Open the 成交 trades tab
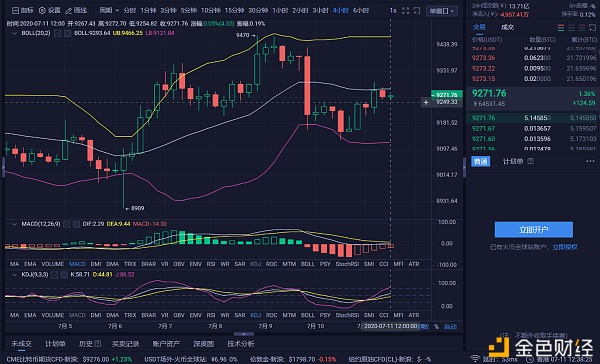Image resolution: width=600 pixels, height=364 pixels. point(507,27)
